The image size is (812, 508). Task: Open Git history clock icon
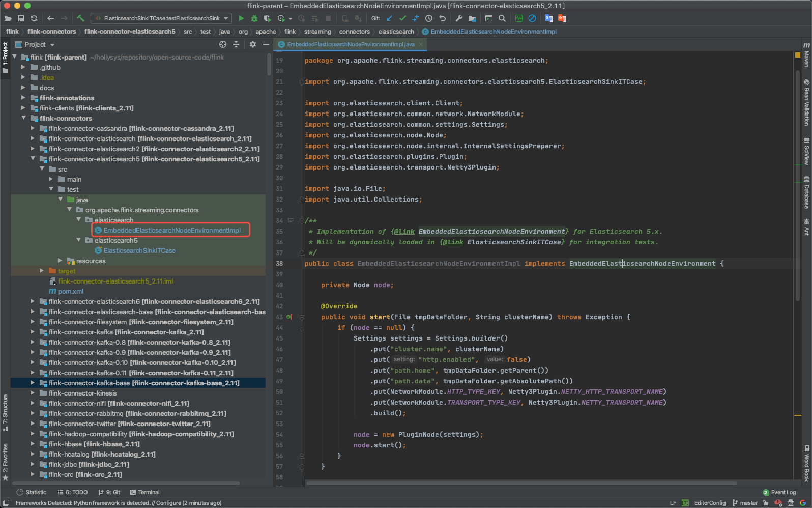(x=429, y=18)
